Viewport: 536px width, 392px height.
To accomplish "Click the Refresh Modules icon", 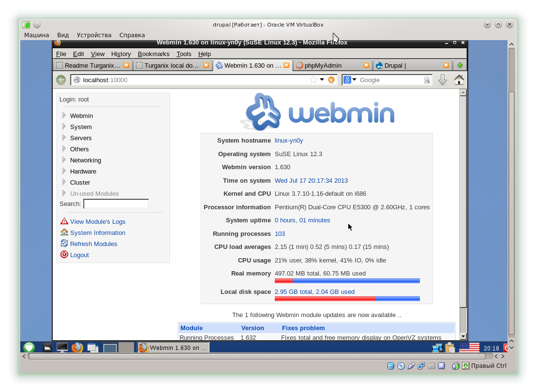I will click(x=64, y=243).
